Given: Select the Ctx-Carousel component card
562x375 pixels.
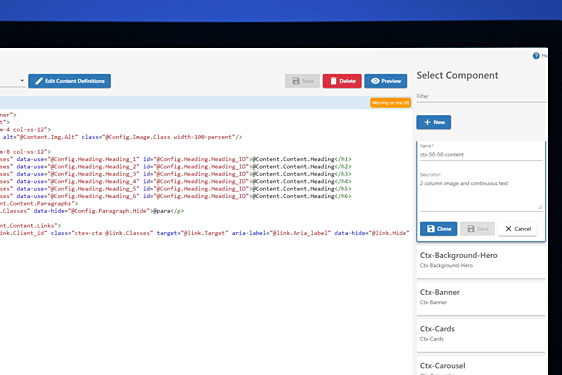Looking at the screenshot, I should pos(481,366).
